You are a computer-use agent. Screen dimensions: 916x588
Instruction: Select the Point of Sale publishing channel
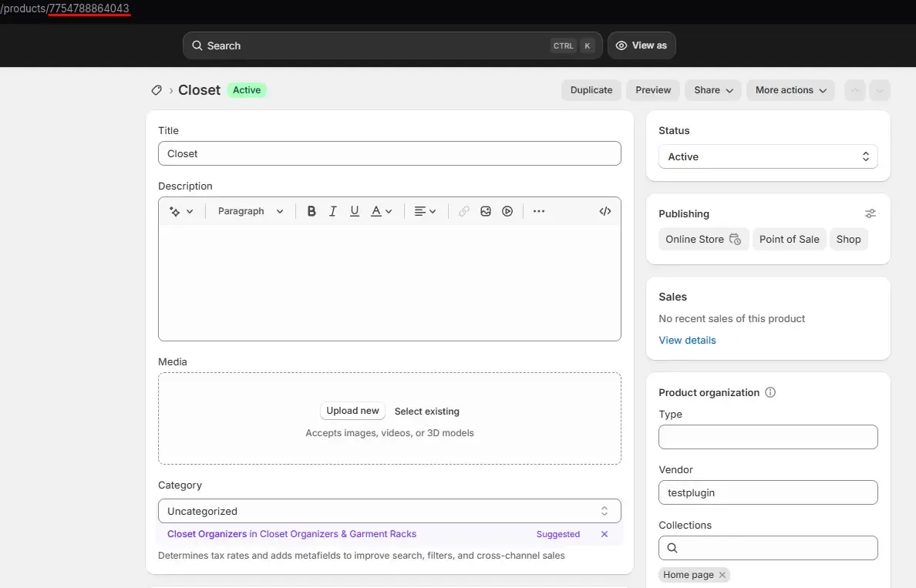tap(789, 239)
